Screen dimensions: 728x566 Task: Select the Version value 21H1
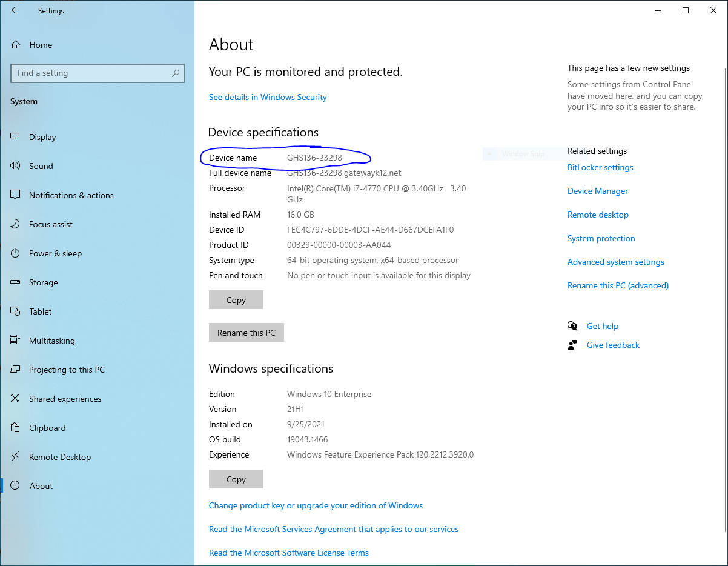296,409
